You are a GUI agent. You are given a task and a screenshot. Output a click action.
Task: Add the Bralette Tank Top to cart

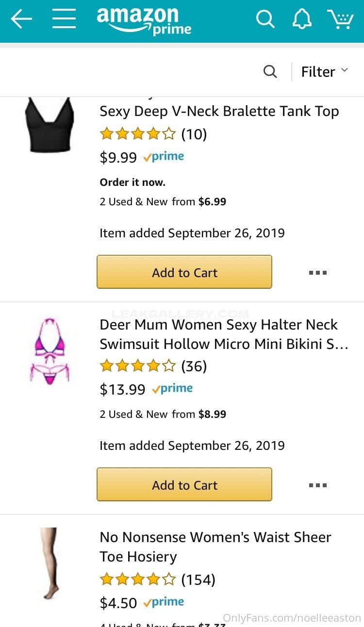[x=184, y=272]
